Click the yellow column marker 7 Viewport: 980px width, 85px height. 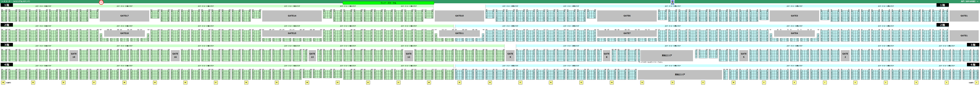coord(825,82)
